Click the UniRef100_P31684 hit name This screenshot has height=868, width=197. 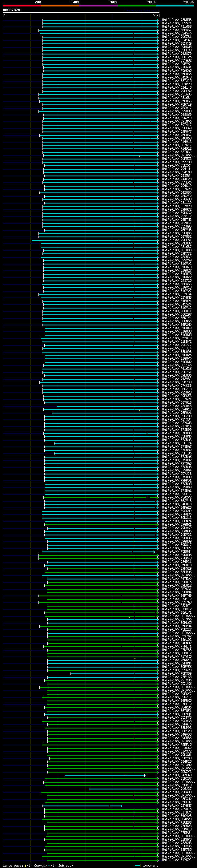click(177, 98)
